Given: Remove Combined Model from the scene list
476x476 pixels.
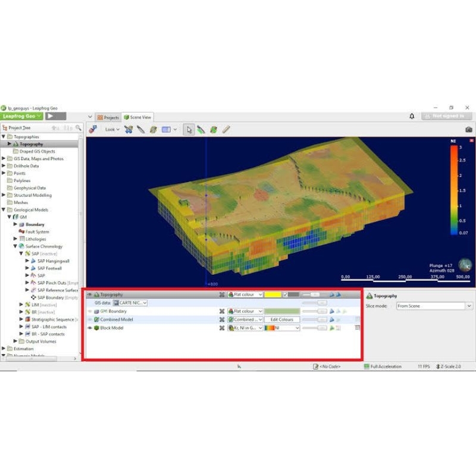Looking at the screenshot, I should [222, 320].
